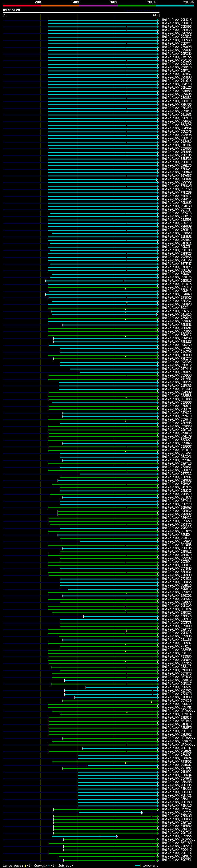Select hit label UniRef100_C6TAT9

pos(176,450)
